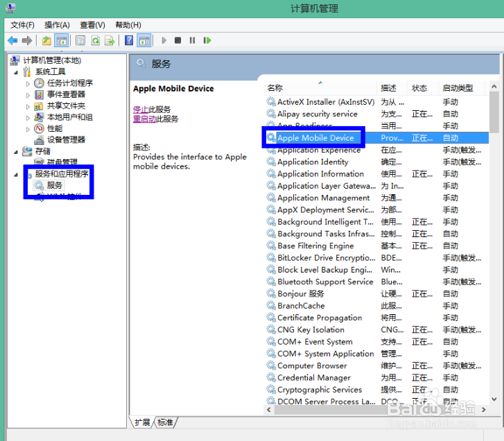The image size is (504, 441).
Task: Switch to the 扩展 tab
Action: [142, 422]
